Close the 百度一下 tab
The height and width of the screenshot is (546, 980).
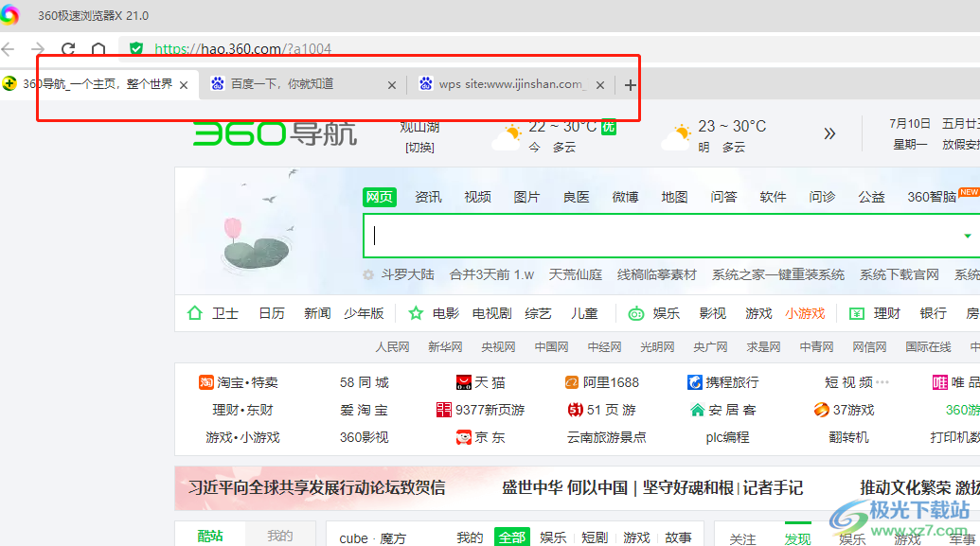(x=392, y=85)
